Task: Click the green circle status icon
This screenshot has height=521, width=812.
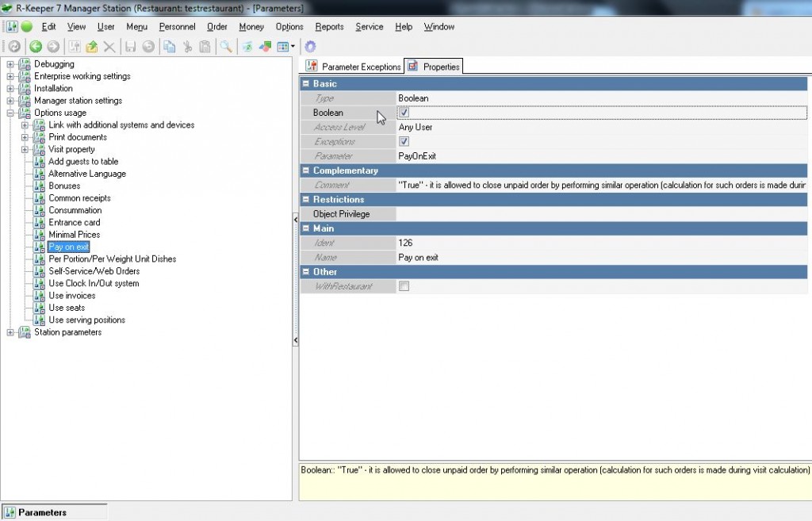Action: point(27,26)
